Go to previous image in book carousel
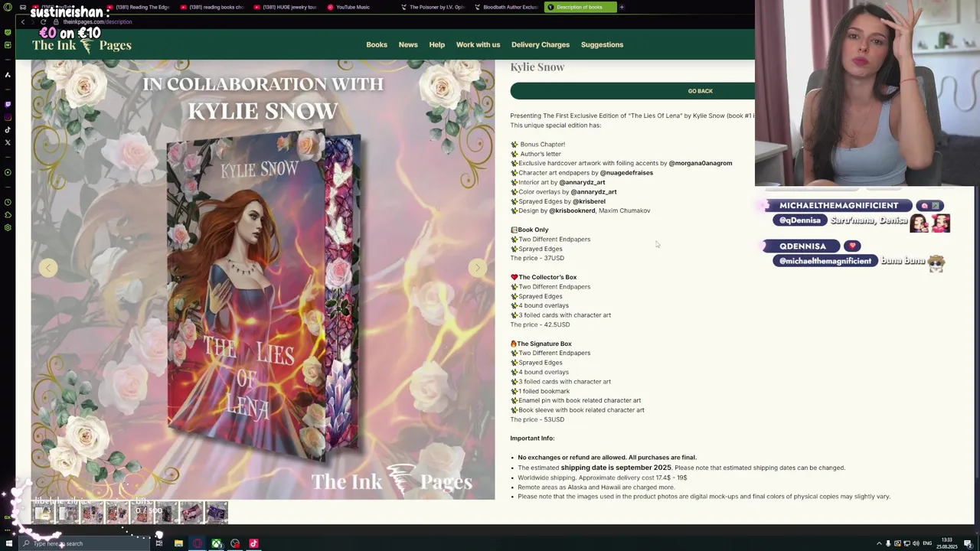980x551 pixels. pos(48,268)
